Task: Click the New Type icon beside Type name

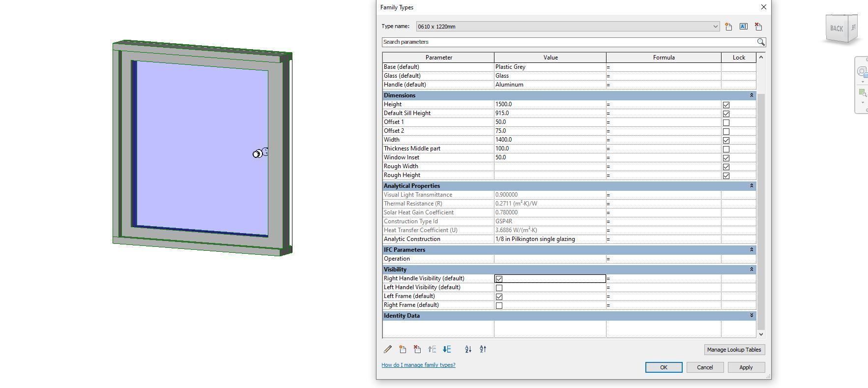Action: point(728,27)
